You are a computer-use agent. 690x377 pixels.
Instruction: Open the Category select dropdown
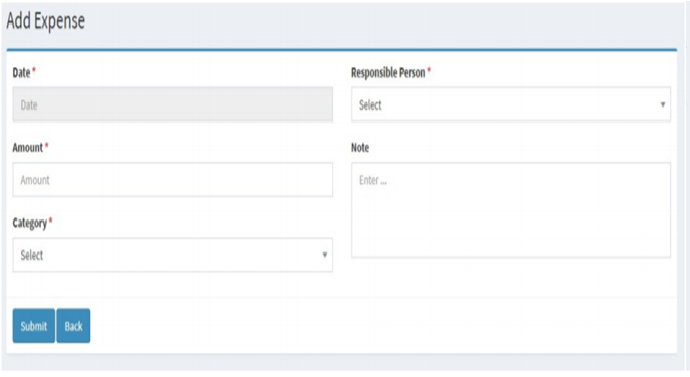click(172, 255)
